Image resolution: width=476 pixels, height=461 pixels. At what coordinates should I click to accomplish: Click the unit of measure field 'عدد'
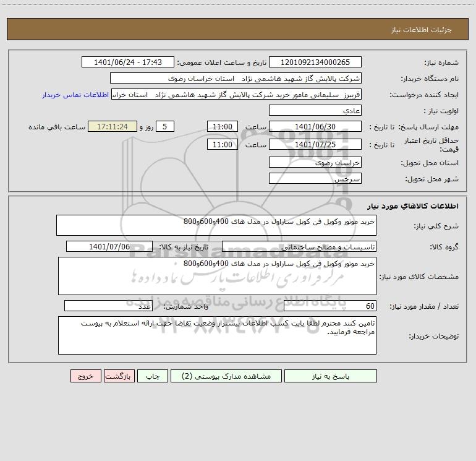pos(108,306)
